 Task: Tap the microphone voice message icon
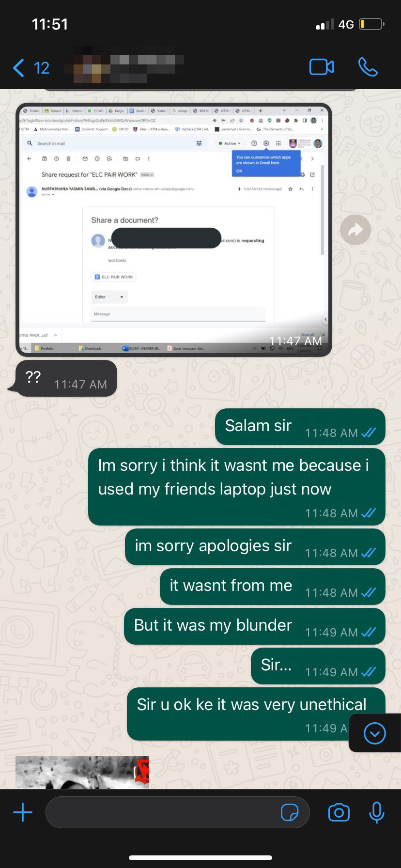(x=376, y=812)
